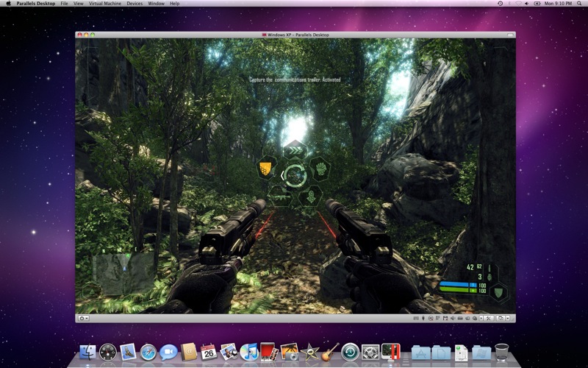Open Spotlight search magnifier
588x368 pixels.
(580, 4)
